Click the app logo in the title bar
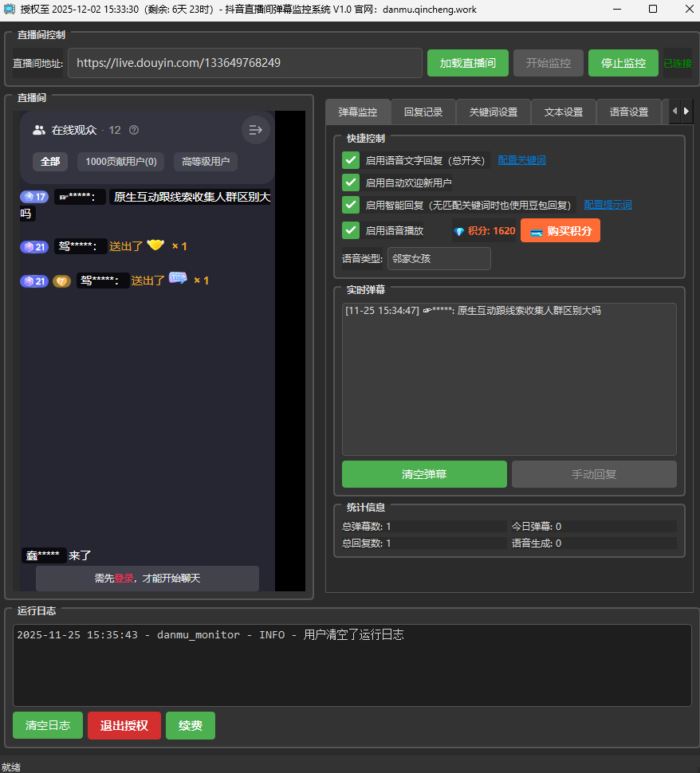 tap(10, 10)
